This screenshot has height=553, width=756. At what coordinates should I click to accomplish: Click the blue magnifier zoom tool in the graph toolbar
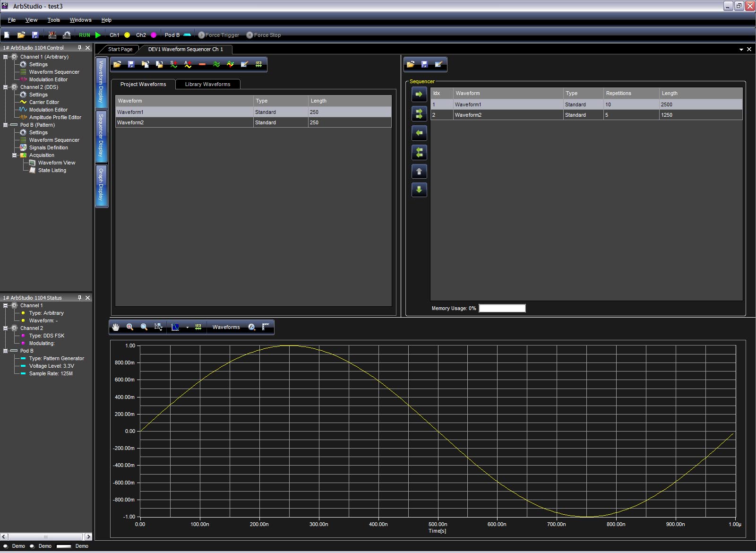point(144,327)
